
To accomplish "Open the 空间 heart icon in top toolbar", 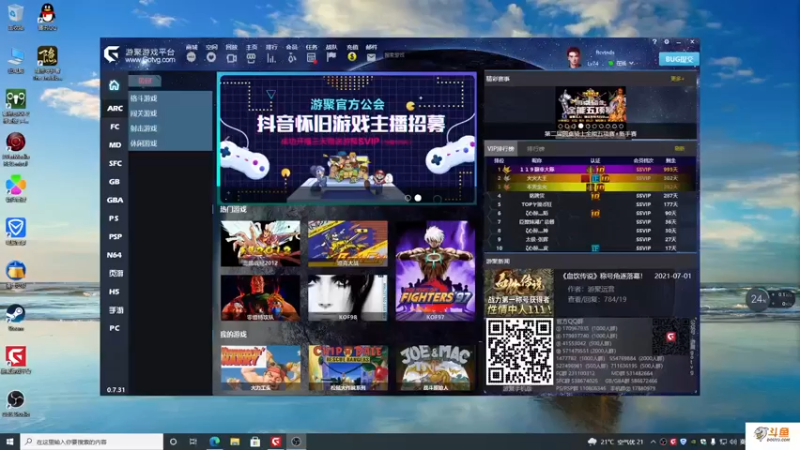I will [x=211, y=57].
